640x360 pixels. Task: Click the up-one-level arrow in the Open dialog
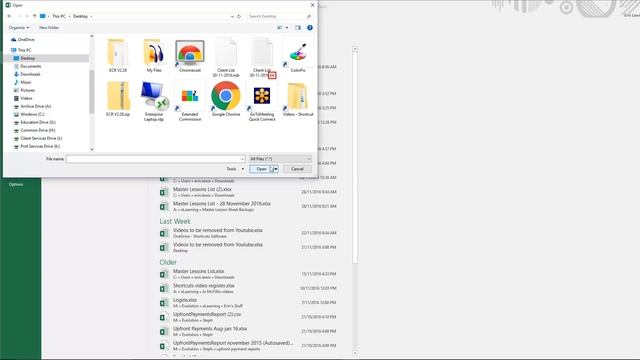(x=34, y=16)
